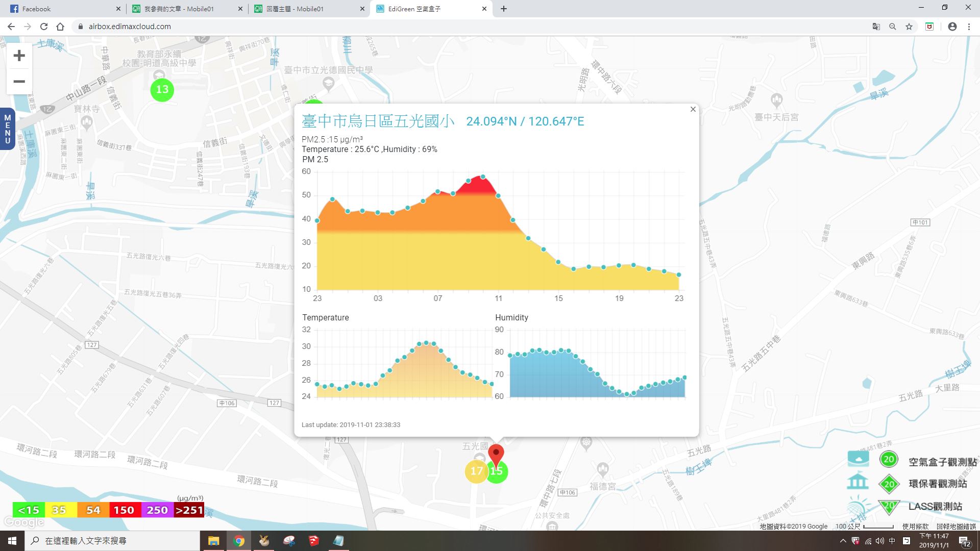Click the LASS觀測站 globe legend icon
Screen dimensions: 980x551
(859, 507)
